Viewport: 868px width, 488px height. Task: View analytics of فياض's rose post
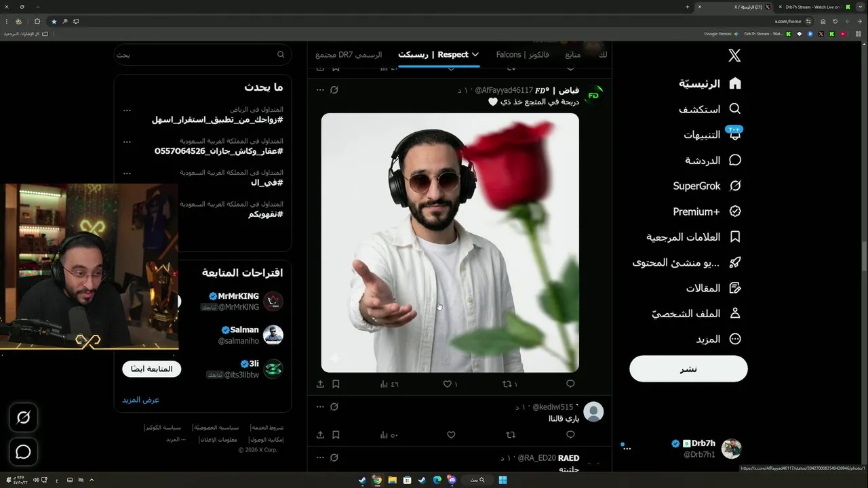pos(389,384)
